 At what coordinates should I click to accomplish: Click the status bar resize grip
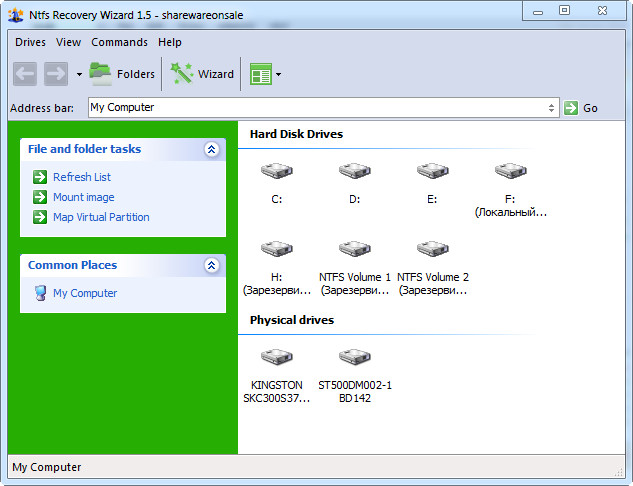619,471
